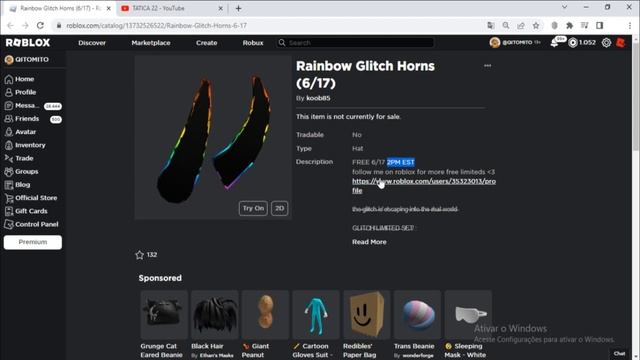This screenshot has height=360, width=640.
Task: Click the Rainbow Glitch Horns preview image
Action: (x=213, y=138)
